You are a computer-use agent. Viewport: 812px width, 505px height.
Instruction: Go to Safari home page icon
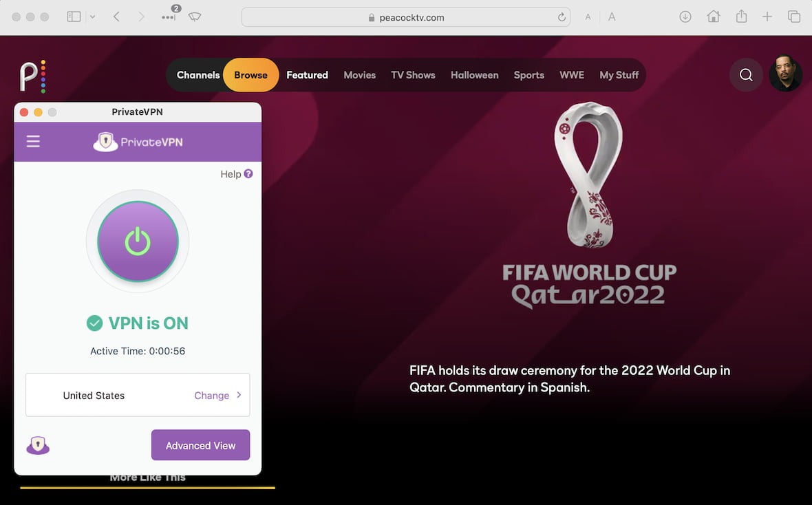pos(714,17)
